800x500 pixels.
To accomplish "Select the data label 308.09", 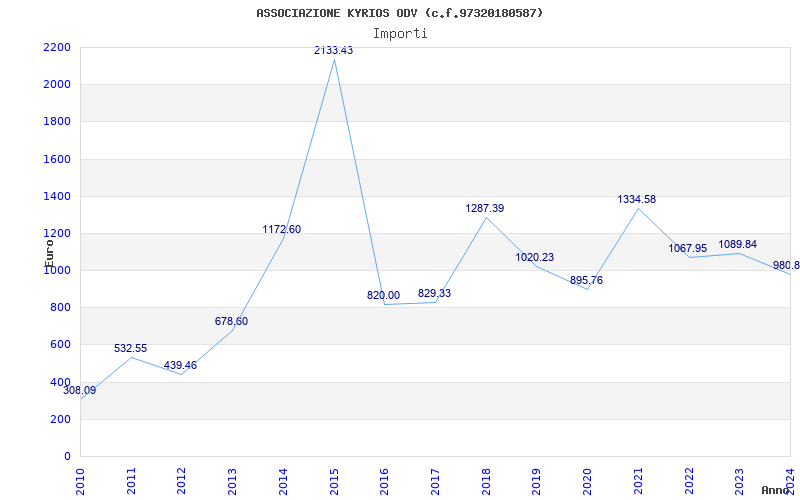I will pos(79,391).
